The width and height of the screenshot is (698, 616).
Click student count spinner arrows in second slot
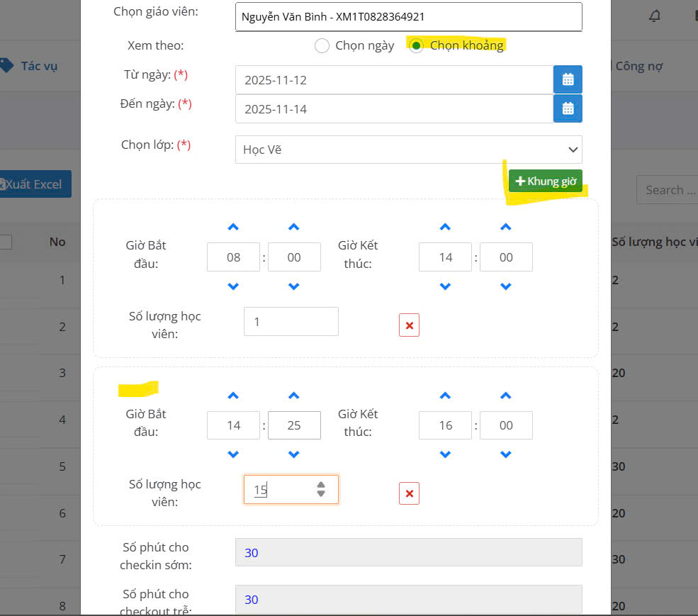pos(321,489)
